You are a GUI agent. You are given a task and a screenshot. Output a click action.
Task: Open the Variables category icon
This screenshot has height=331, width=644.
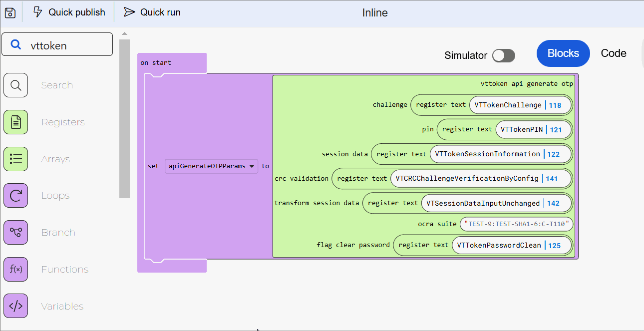coord(15,306)
